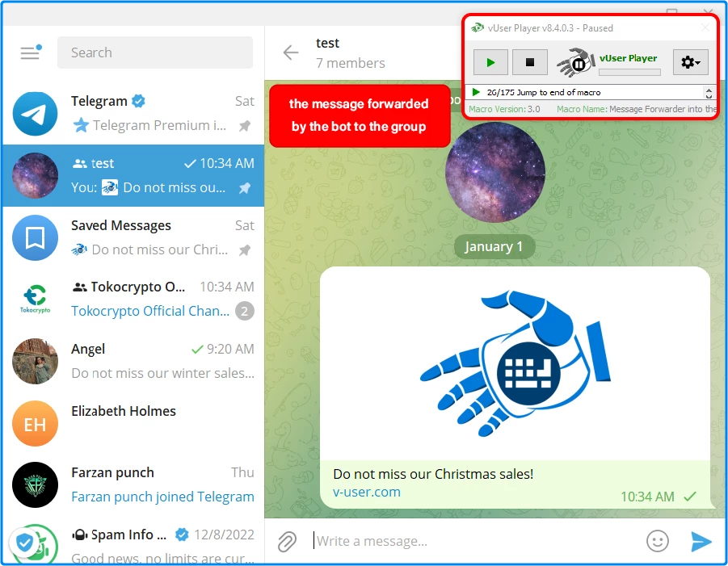Open the v-user.com link

click(x=367, y=492)
